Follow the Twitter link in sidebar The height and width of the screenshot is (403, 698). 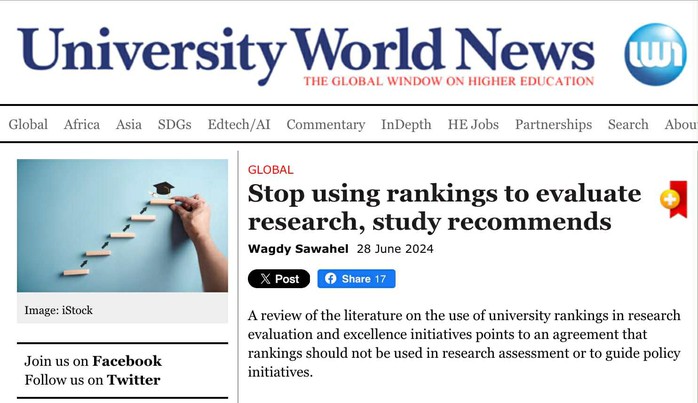pos(133,379)
